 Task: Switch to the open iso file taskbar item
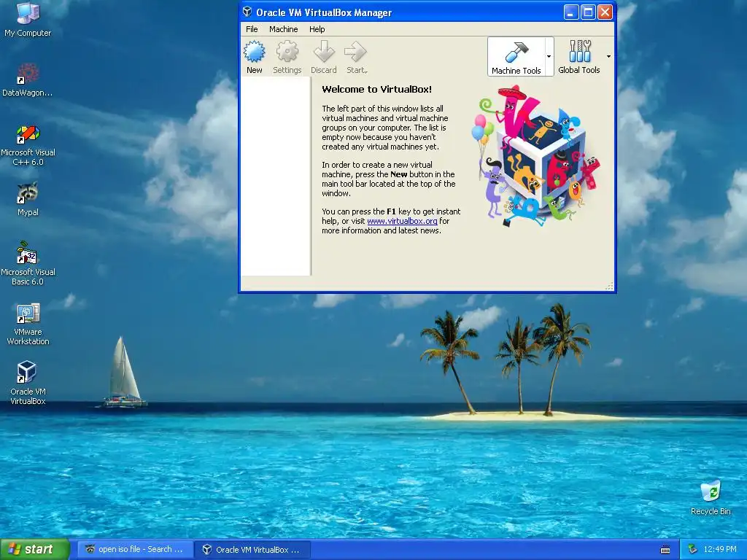(x=135, y=549)
